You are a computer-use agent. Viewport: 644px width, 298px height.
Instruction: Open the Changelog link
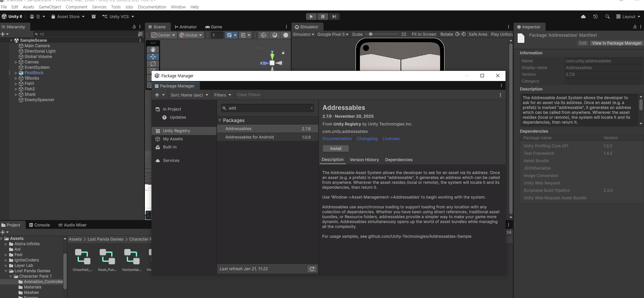pos(367,139)
